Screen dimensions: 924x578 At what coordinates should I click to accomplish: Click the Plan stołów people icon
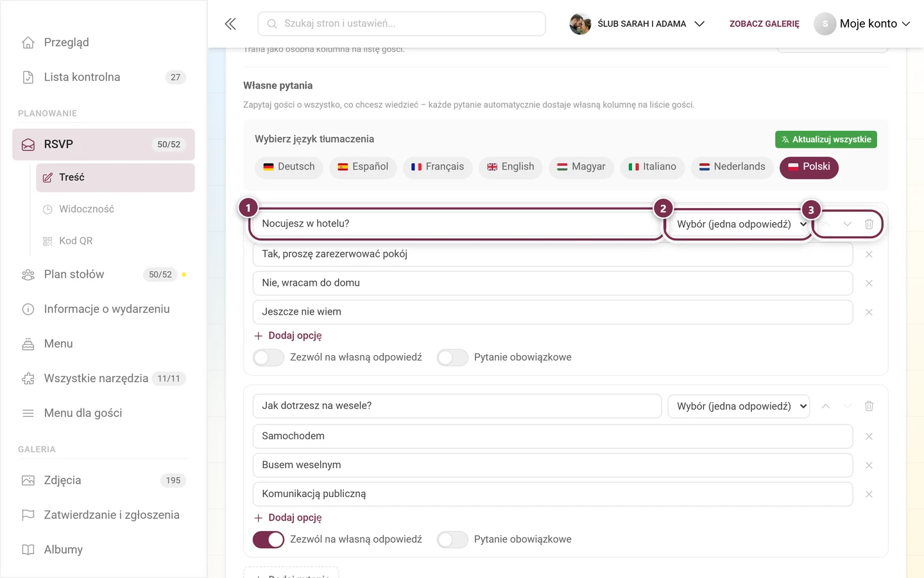pos(28,275)
